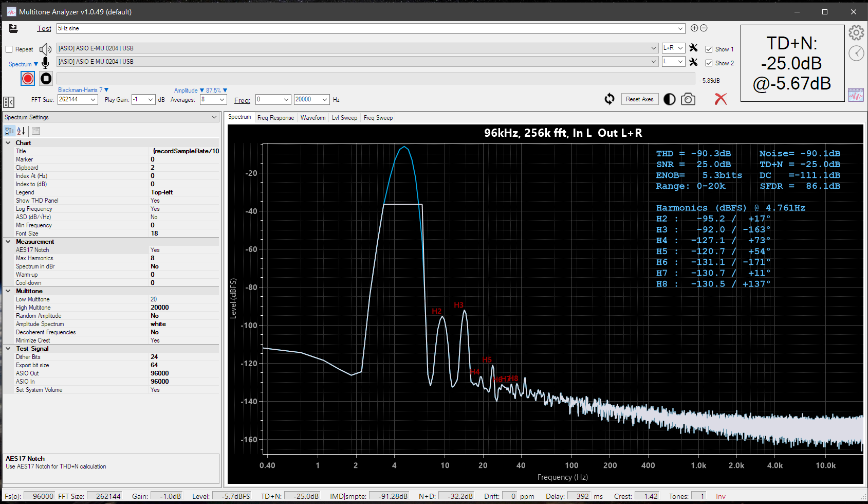868x504 pixels.
Task: Sort properties alphabetically with the A-Z icon
Action: [21, 131]
